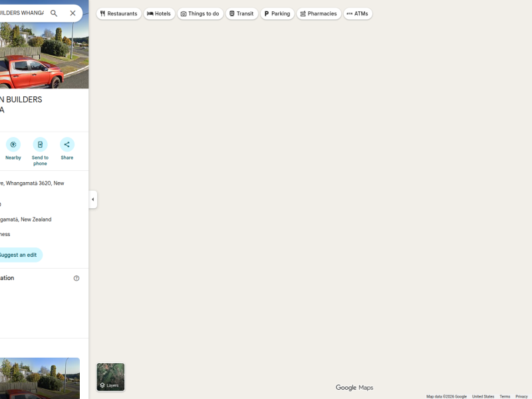The image size is (532, 399).
Task: Click Suggest an edit button
Action: tap(18, 255)
